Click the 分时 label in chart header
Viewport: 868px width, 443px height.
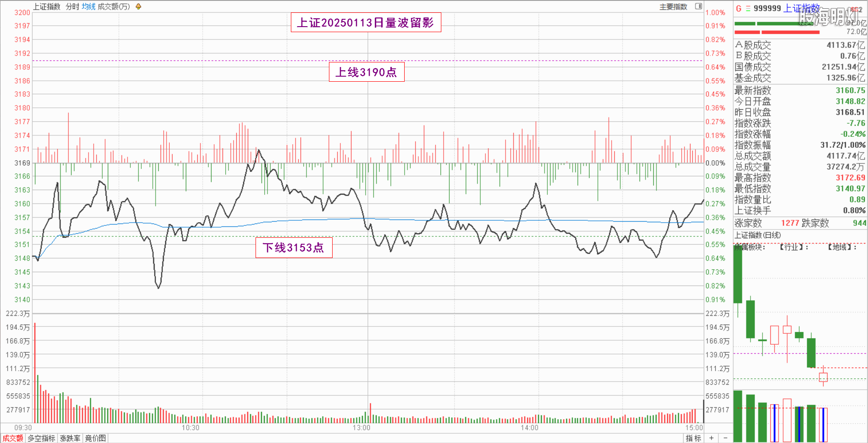coord(72,6)
